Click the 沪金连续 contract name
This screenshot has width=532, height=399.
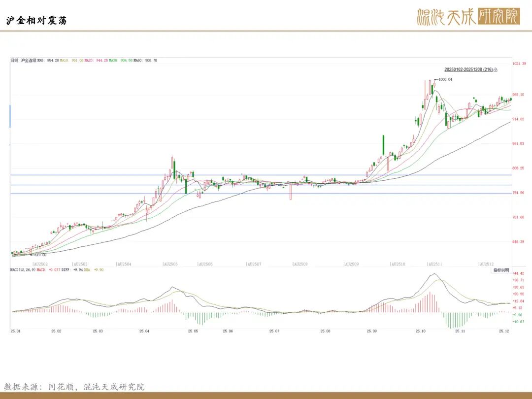29,61
